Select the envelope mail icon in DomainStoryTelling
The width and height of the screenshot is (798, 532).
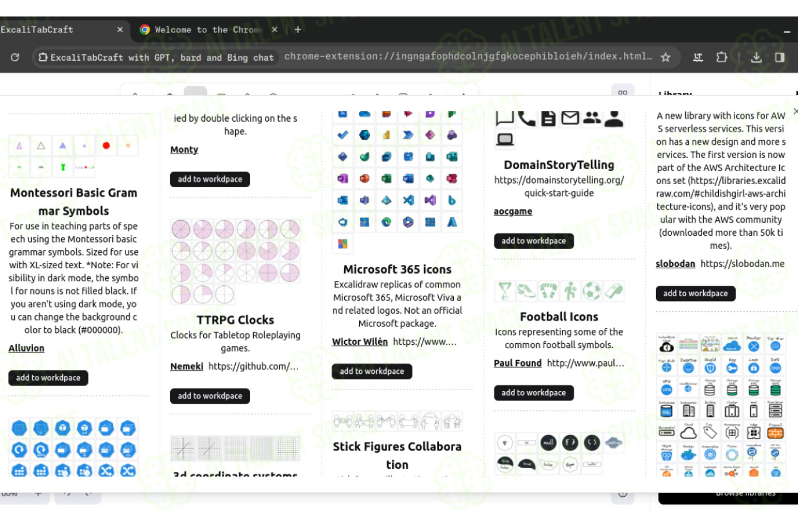(x=570, y=118)
